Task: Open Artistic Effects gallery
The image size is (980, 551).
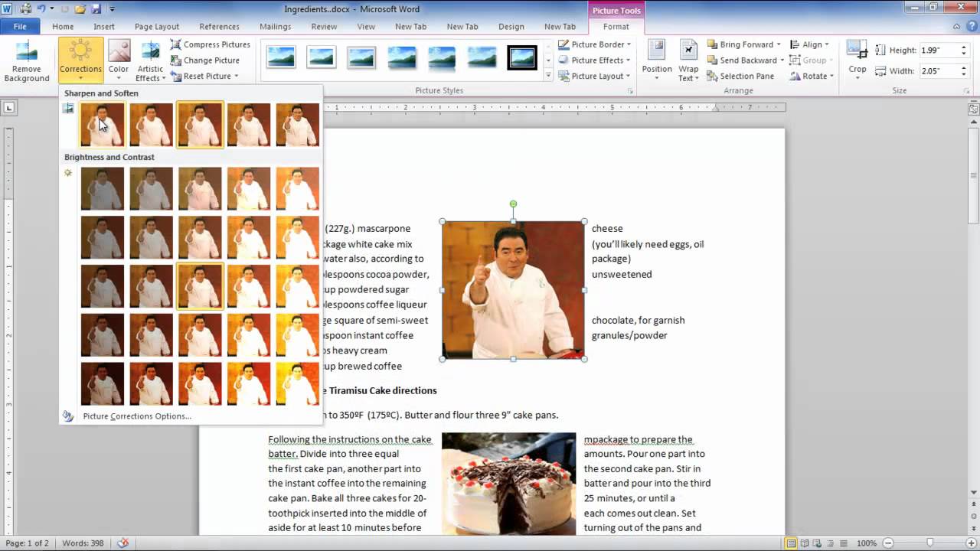Action: click(150, 61)
